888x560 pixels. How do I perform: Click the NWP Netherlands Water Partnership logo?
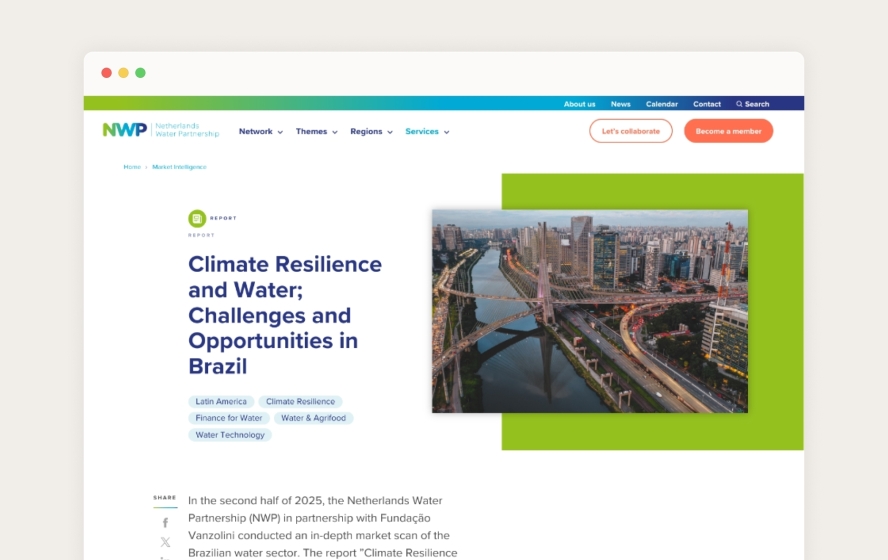coord(160,130)
